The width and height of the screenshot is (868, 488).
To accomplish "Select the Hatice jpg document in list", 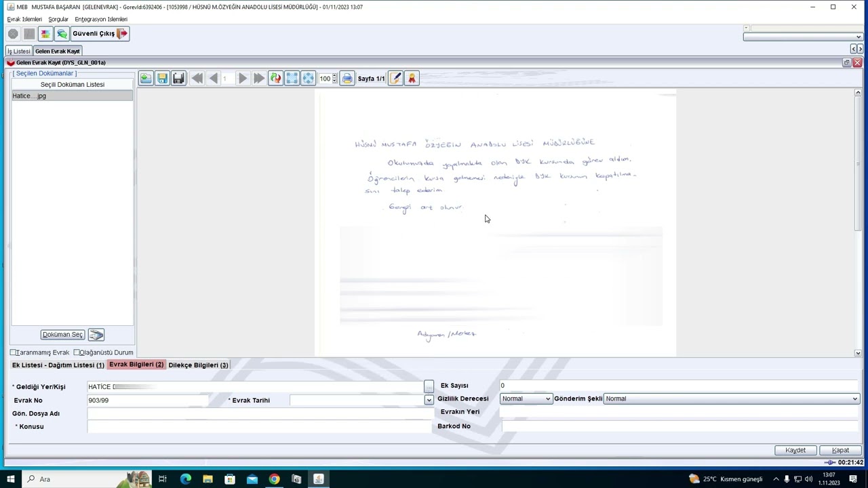I will 72,96.
